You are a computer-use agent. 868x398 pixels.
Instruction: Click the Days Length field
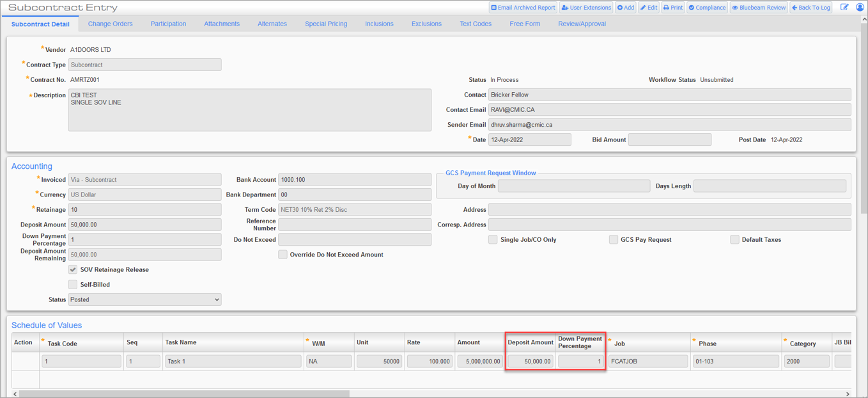(x=770, y=186)
